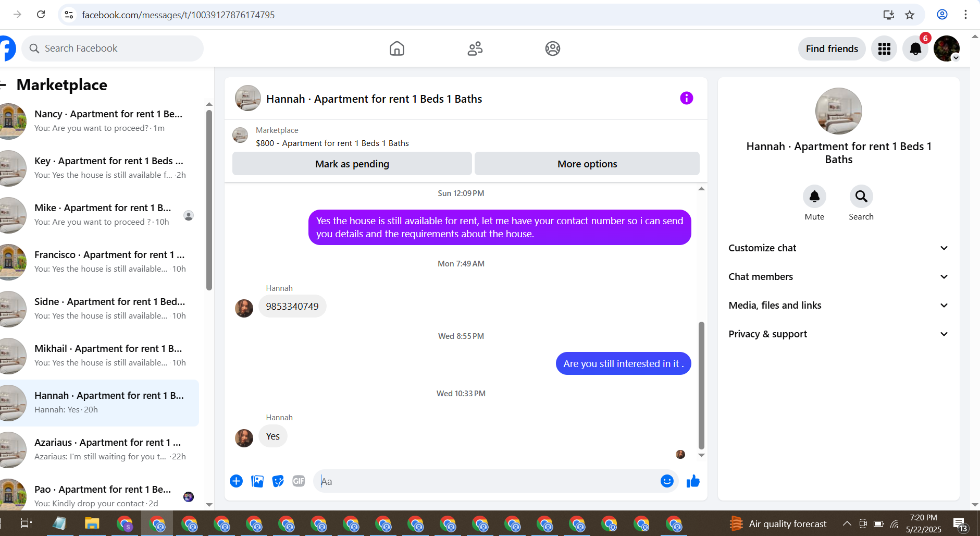This screenshot has width=980, height=536.
Task: Click the Search Facebook field
Action: 113,48
